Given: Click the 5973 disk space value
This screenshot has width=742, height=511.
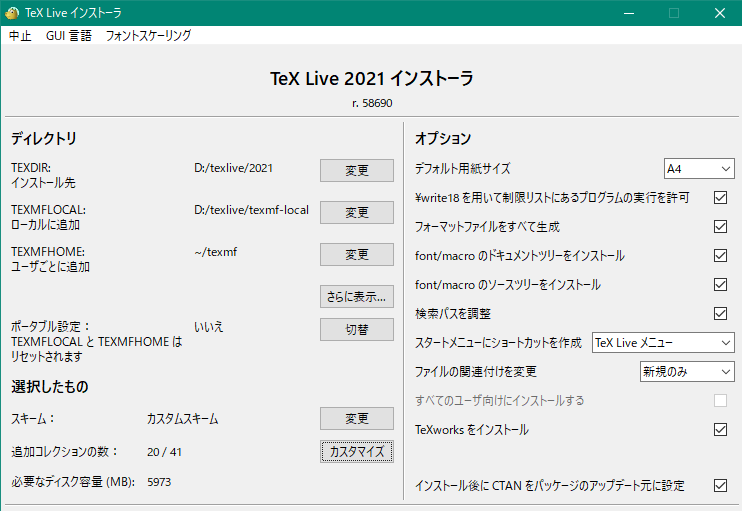Looking at the screenshot, I should click(159, 482).
